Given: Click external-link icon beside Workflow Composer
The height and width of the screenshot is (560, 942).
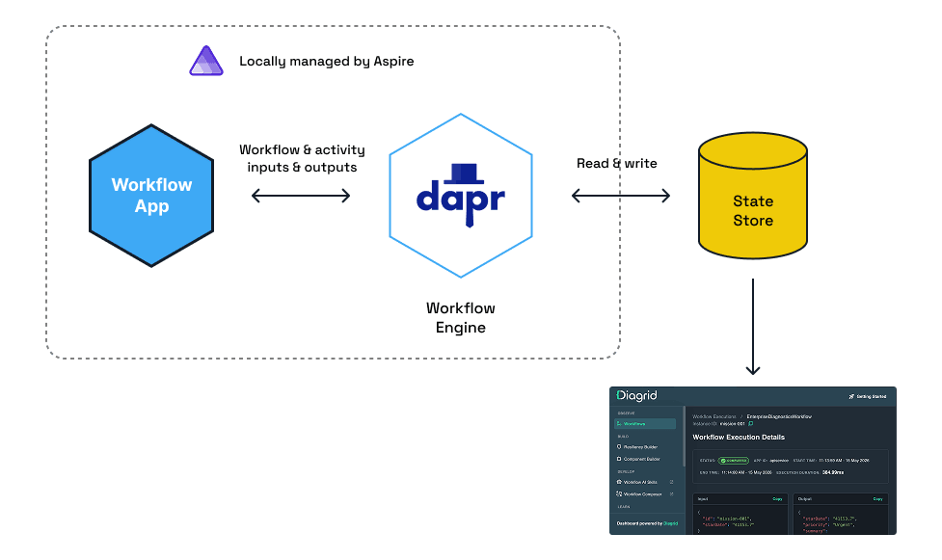Looking at the screenshot, I should point(672,493).
